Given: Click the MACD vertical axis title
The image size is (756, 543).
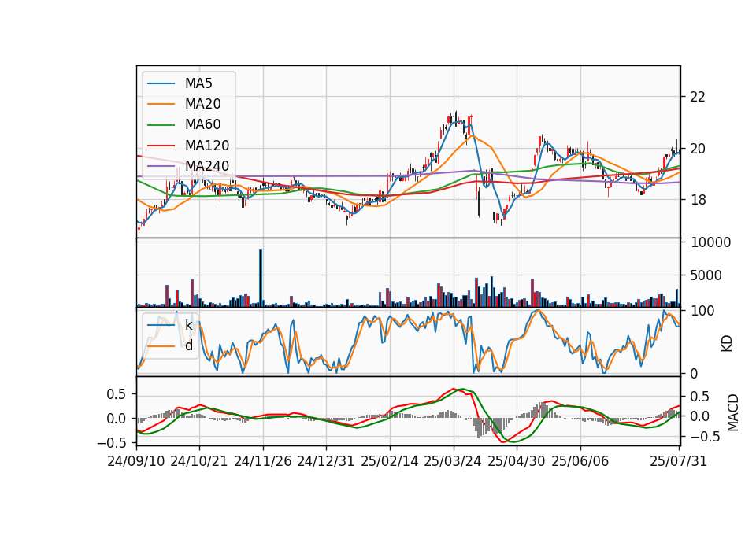Looking at the screenshot, I should (x=733, y=412).
